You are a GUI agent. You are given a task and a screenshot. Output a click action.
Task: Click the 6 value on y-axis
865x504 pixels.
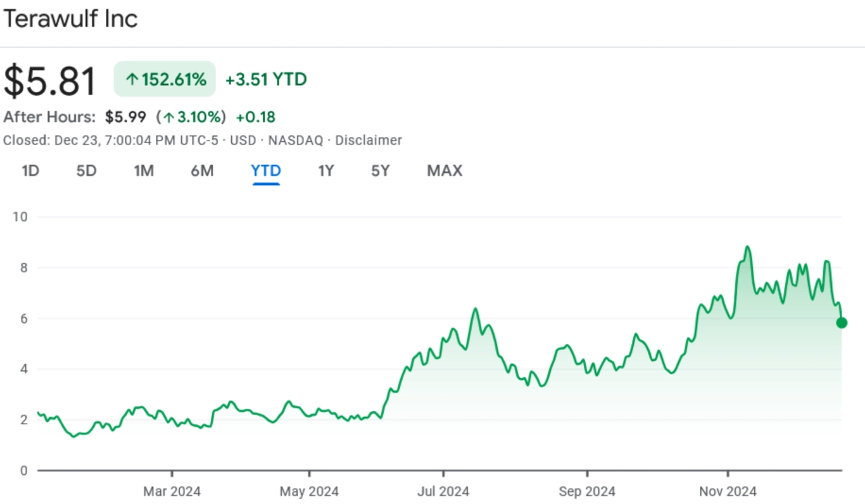click(x=24, y=318)
